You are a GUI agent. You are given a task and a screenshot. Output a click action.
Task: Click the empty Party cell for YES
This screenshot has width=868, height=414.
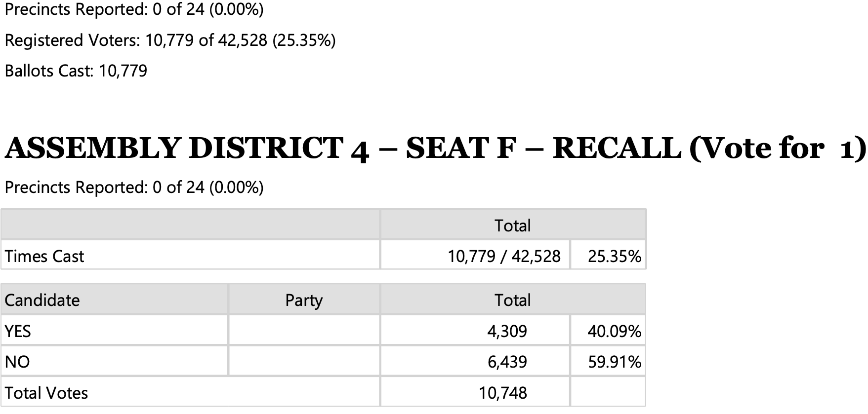(304, 331)
